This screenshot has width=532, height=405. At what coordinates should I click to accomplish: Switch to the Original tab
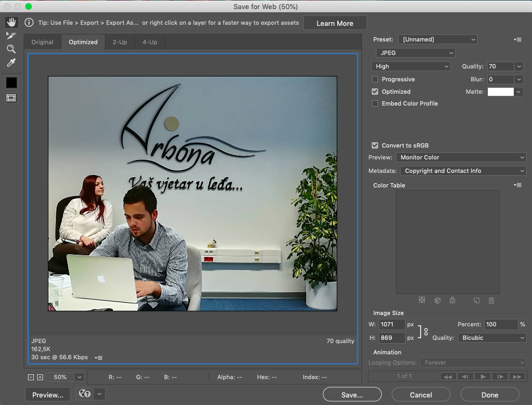[42, 42]
